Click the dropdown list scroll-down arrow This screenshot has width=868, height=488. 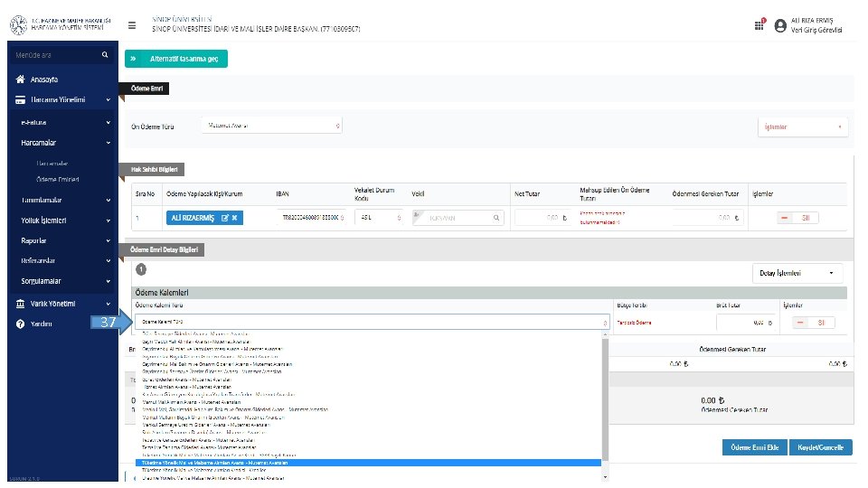(605, 477)
